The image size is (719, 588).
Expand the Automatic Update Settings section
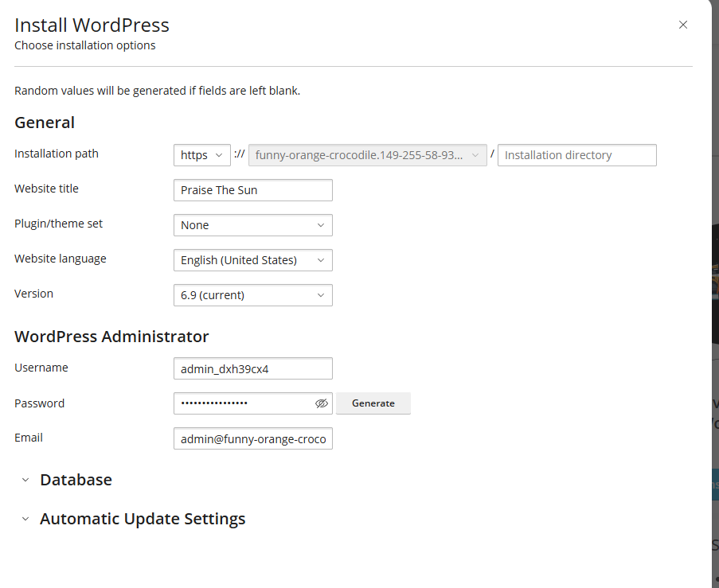[143, 519]
